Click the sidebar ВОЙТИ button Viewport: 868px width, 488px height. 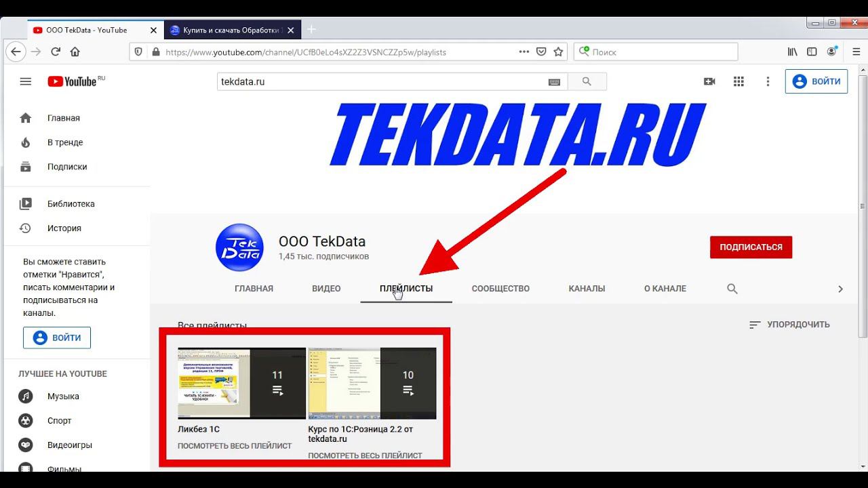[x=57, y=338]
